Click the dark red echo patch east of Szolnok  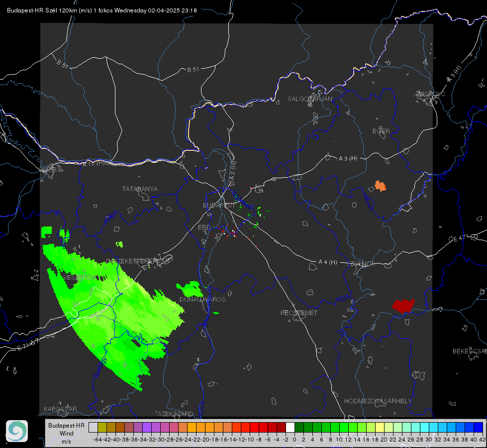coord(403,306)
